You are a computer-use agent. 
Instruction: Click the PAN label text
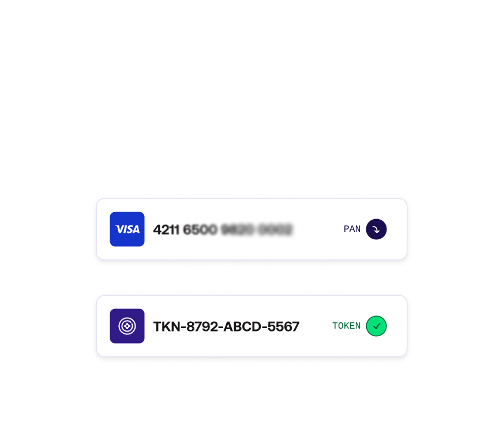[x=352, y=229]
